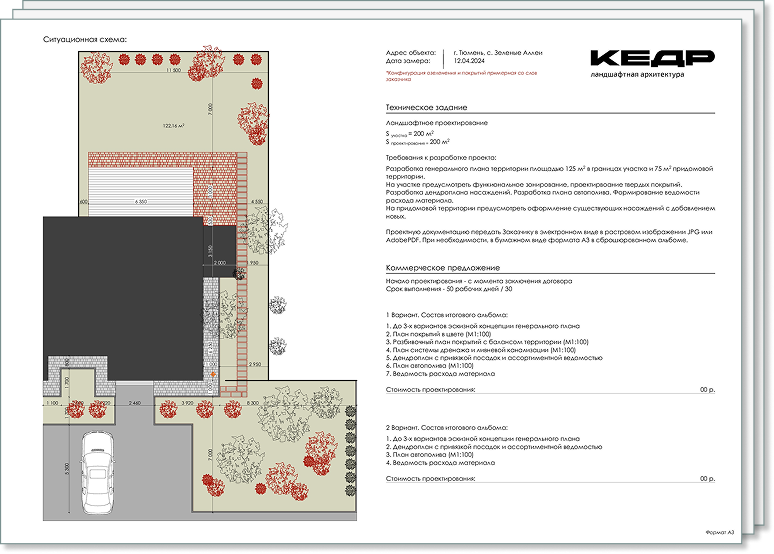
Task: Click the 'Ситуационная схема:' heading
Action: (x=85, y=39)
